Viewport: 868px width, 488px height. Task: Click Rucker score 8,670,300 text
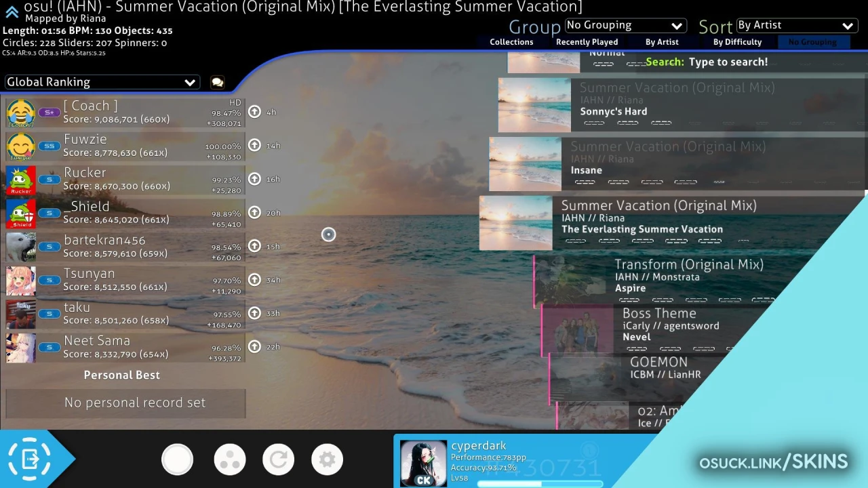pos(116,186)
